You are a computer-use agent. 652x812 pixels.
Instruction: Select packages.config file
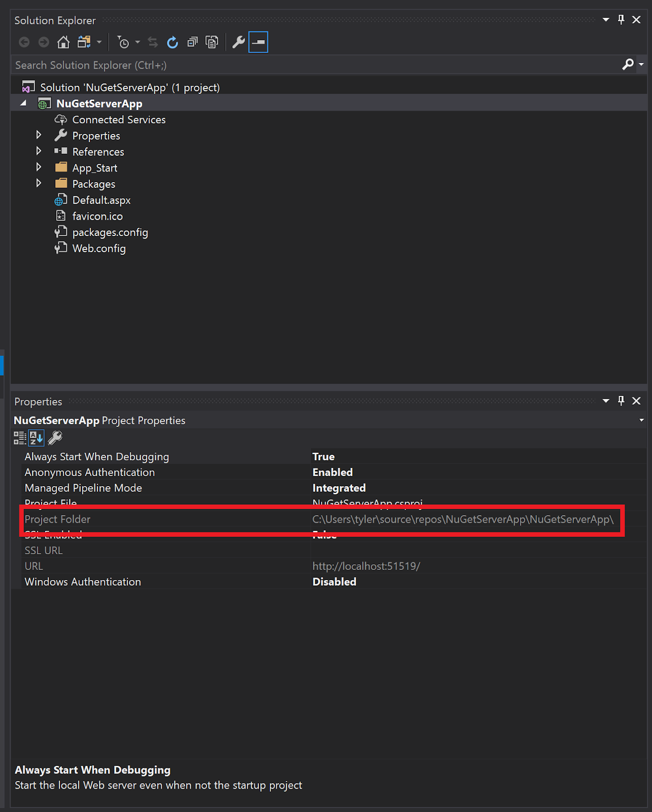coord(110,232)
